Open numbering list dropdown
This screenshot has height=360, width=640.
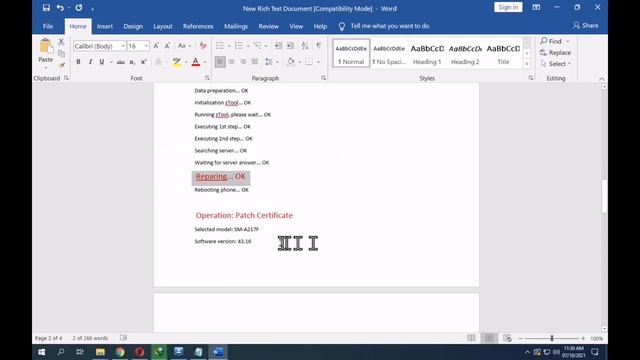pyautogui.click(x=248, y=46)
